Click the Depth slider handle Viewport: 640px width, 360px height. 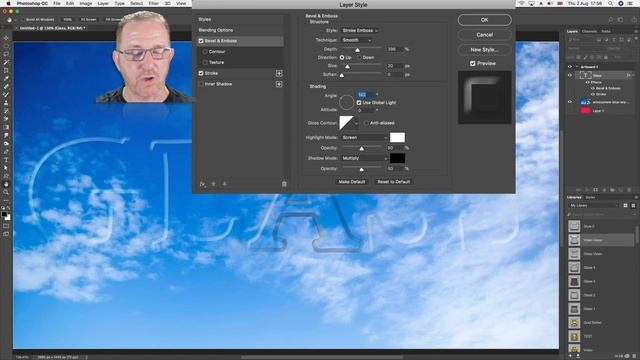pos(358,50)
